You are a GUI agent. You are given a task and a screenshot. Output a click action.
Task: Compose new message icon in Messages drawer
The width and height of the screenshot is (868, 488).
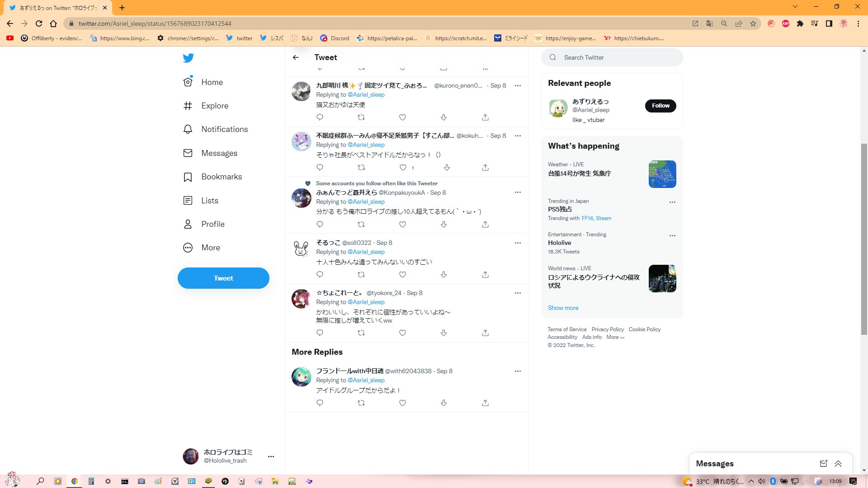(x=823, y=464)
